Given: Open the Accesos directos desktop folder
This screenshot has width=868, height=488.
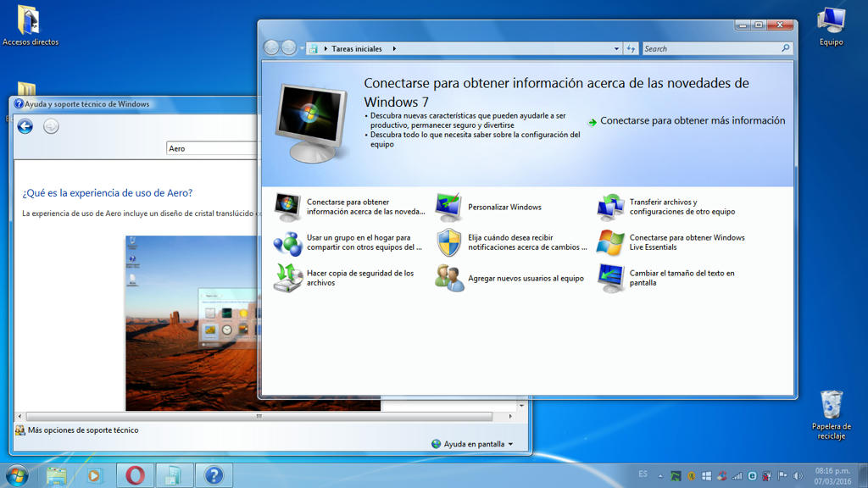Looking at the screenshot, I should (30, 26).
